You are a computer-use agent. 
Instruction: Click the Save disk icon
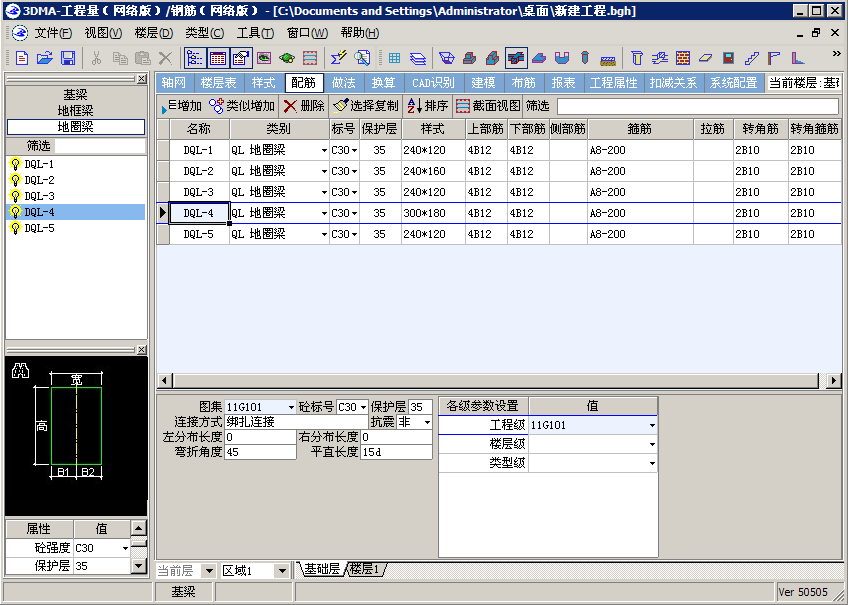tap(68, 58)
